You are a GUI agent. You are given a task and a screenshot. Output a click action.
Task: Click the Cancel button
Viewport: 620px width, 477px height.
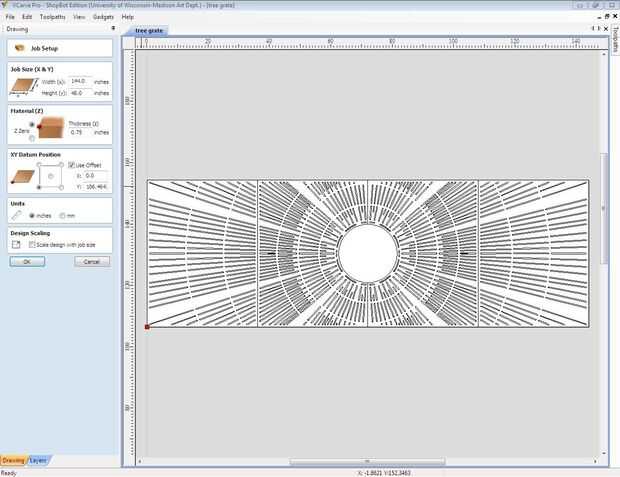tap(92, 261)
